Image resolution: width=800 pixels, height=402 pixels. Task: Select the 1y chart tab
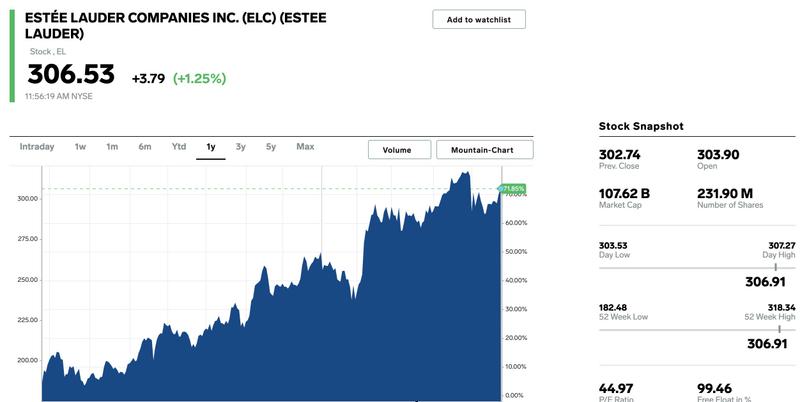point(211,147)
